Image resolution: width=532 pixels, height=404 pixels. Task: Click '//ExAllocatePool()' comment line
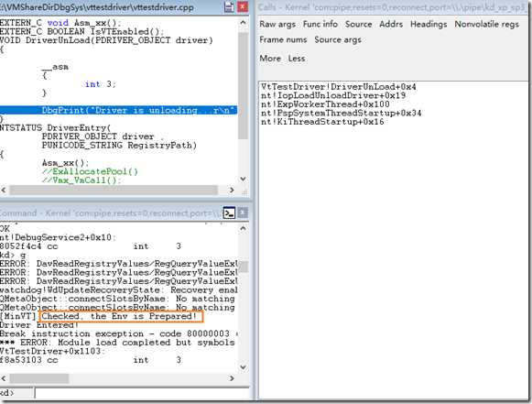(x=90, y=171)
